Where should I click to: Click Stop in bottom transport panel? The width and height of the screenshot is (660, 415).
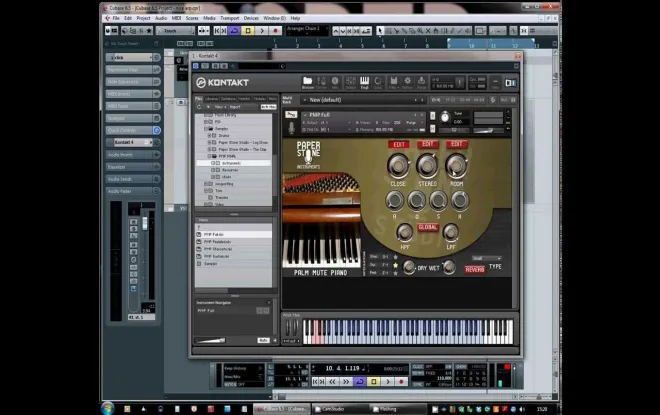pos(373,381)
